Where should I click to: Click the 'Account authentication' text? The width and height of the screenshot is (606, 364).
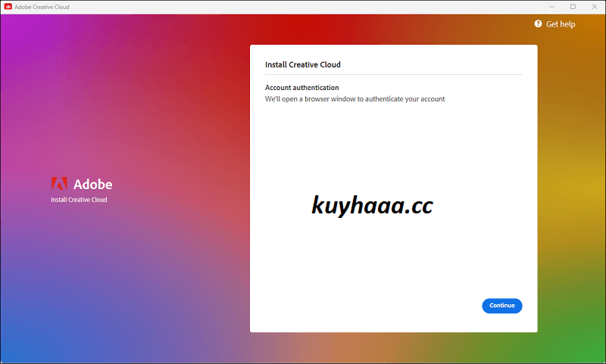pos(301,88)
